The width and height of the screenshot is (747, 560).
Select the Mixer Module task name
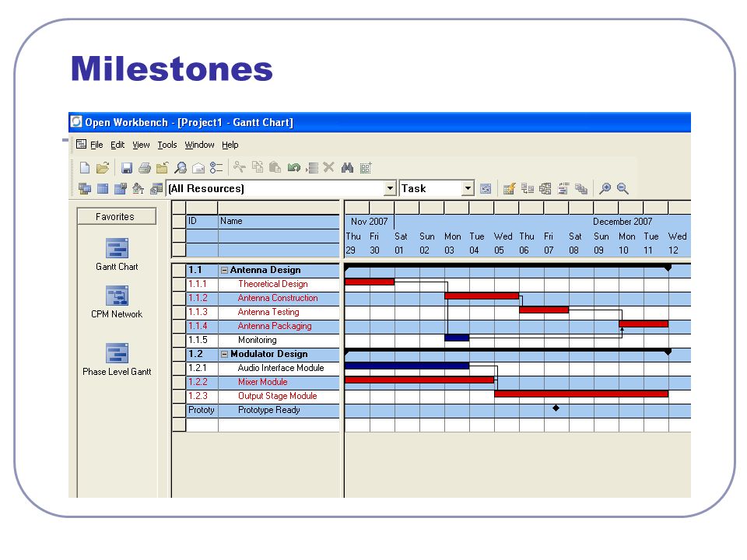tap(262, 382)
